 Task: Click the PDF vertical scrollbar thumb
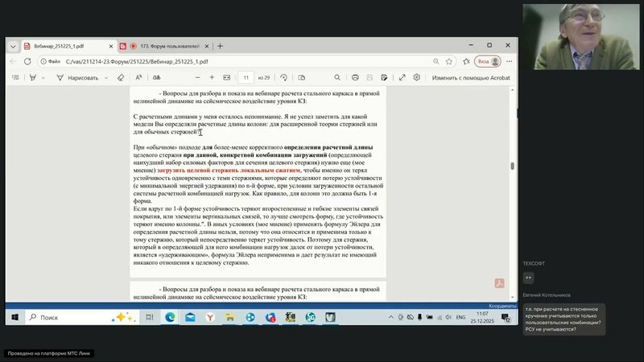pos(512,166)
